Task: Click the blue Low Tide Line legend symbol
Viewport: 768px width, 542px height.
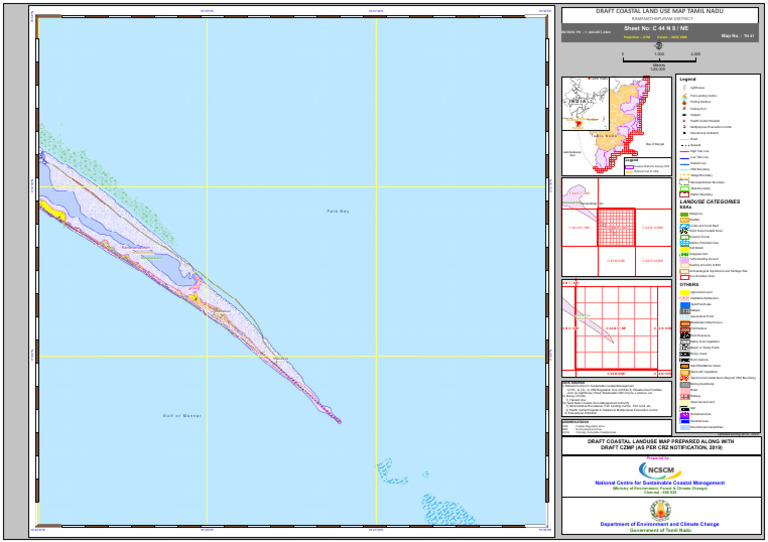Action: (x=684, y=157)
